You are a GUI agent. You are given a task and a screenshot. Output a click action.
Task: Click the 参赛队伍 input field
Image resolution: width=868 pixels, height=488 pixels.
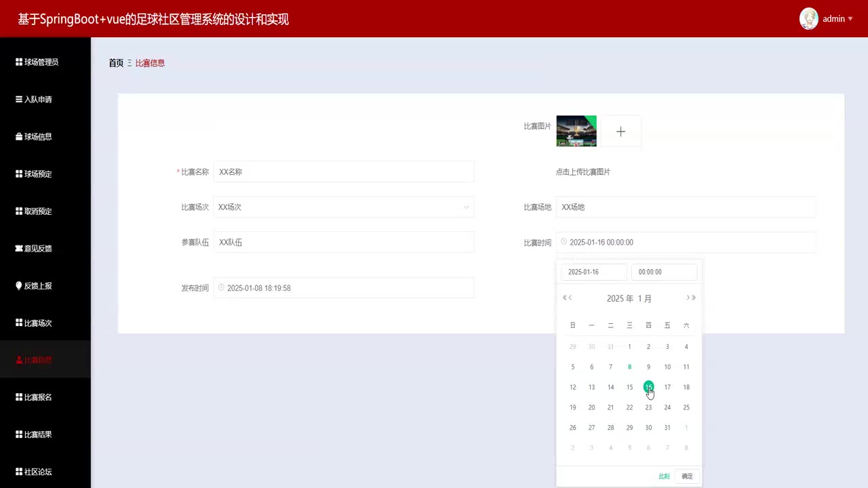344,243
